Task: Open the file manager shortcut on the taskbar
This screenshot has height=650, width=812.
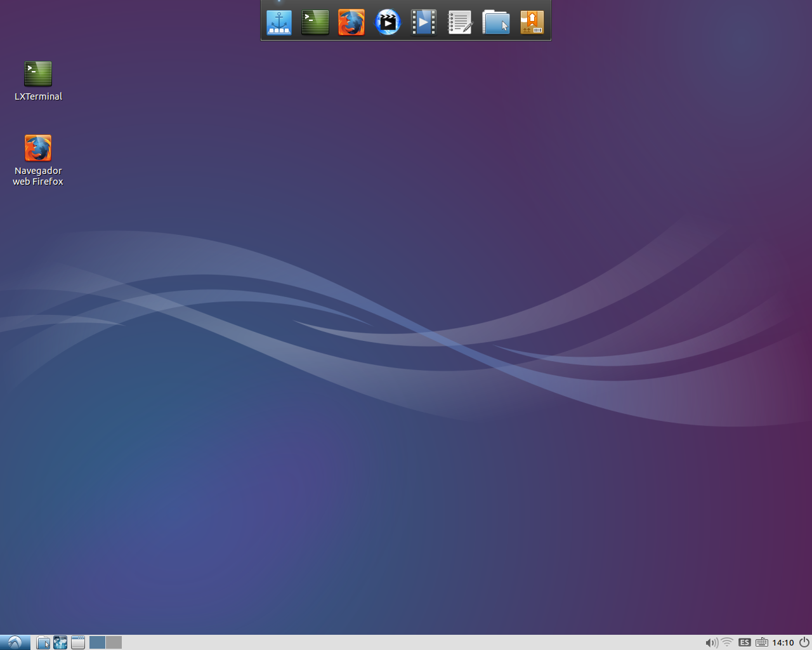Action: click(43, 642)
